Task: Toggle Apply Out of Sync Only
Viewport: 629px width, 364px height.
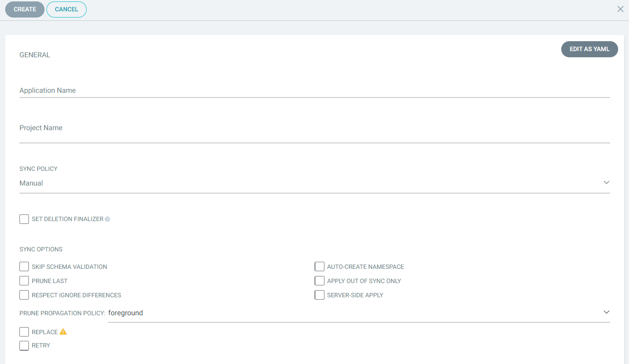Action: coord(319,281)
